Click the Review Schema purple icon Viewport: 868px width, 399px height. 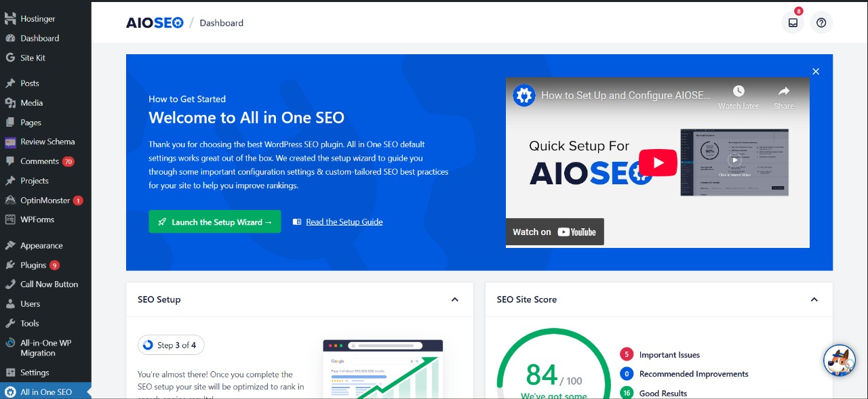pyautogui.click(x=10, y=142)
